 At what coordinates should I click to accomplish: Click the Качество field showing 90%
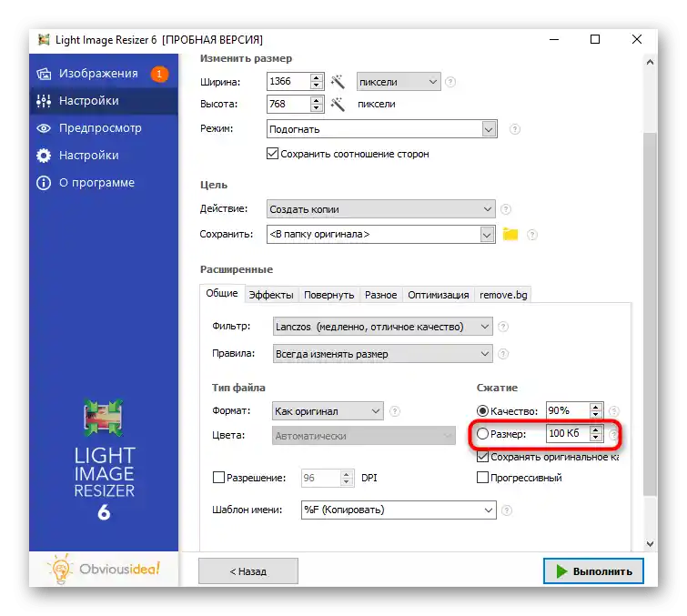568,410
